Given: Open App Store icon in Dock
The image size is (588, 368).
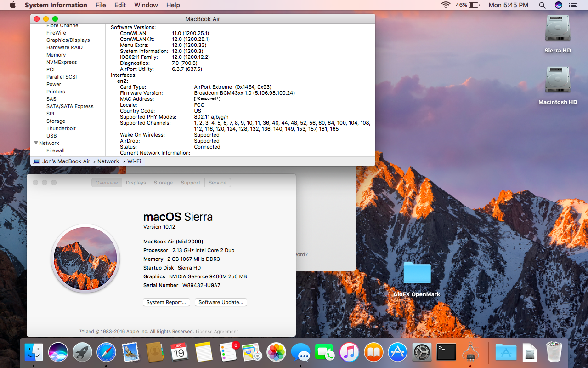Looking at the screenshot, I should click(x=398, y=353).
